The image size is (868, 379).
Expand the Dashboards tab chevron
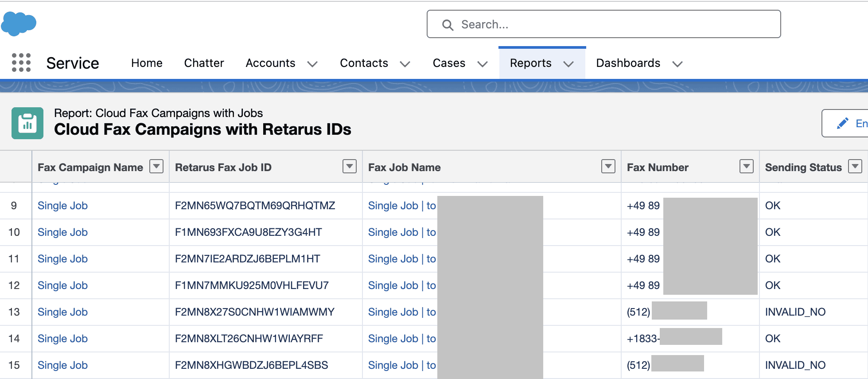tap(677, 64)
